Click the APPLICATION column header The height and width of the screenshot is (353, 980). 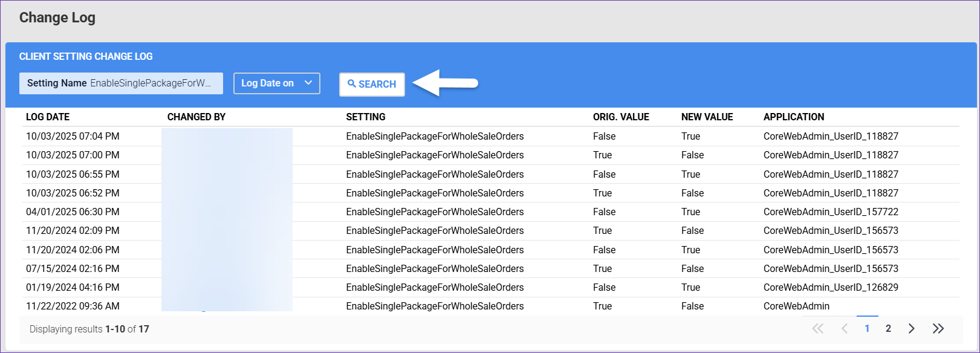click(794, 117)
